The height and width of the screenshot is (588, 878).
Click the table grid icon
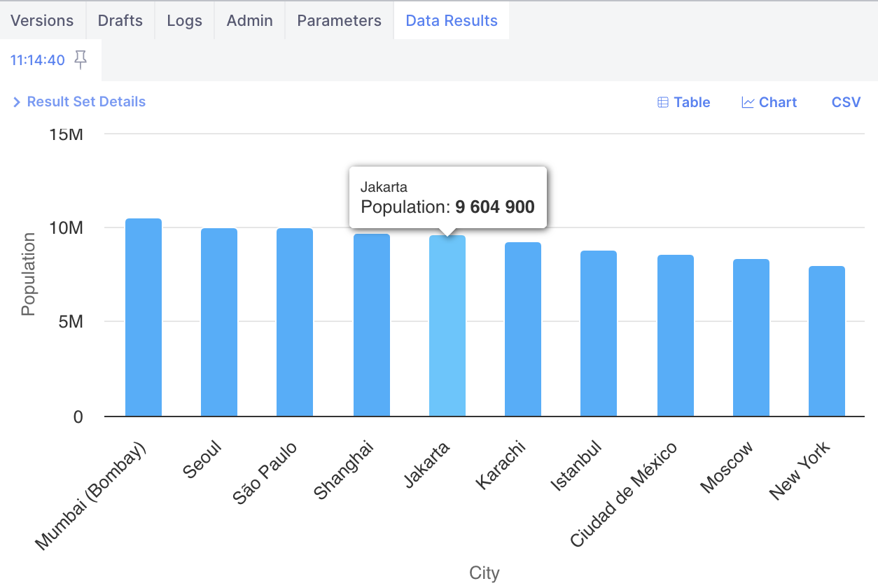(663, 103)
